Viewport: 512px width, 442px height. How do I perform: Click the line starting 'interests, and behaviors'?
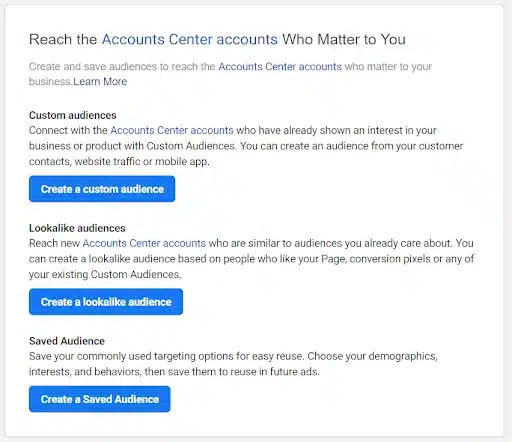click(x=174, y=372)
